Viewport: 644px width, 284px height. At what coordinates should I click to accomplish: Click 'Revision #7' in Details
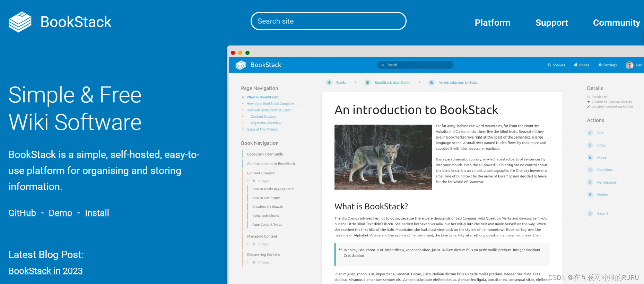point(599,97)
